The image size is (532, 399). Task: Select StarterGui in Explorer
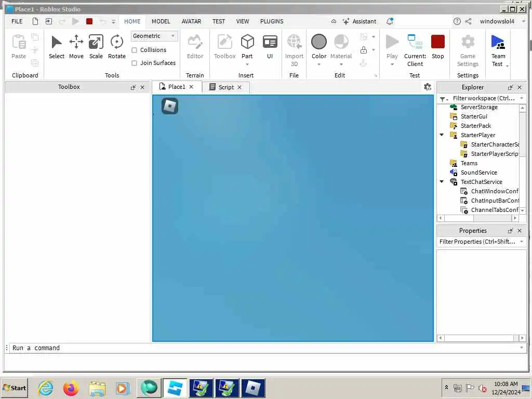click(x=474, y=116)
